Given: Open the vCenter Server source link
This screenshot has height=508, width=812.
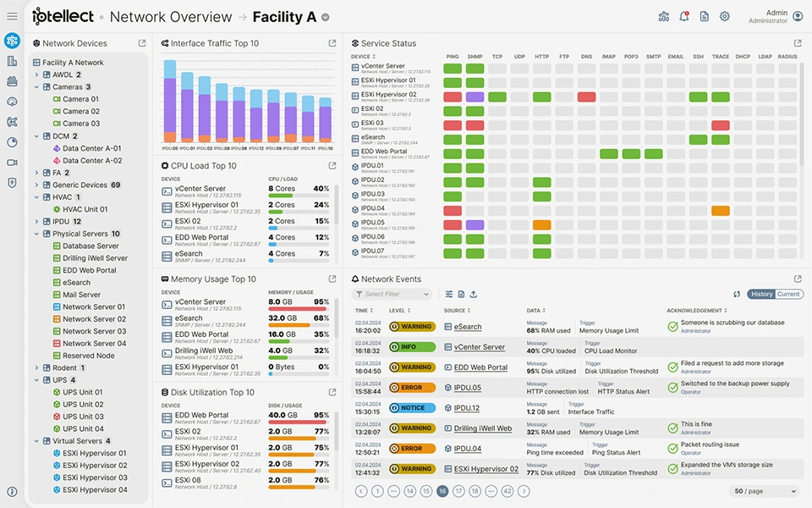Looking at the screenshot, I should point(479,347).
